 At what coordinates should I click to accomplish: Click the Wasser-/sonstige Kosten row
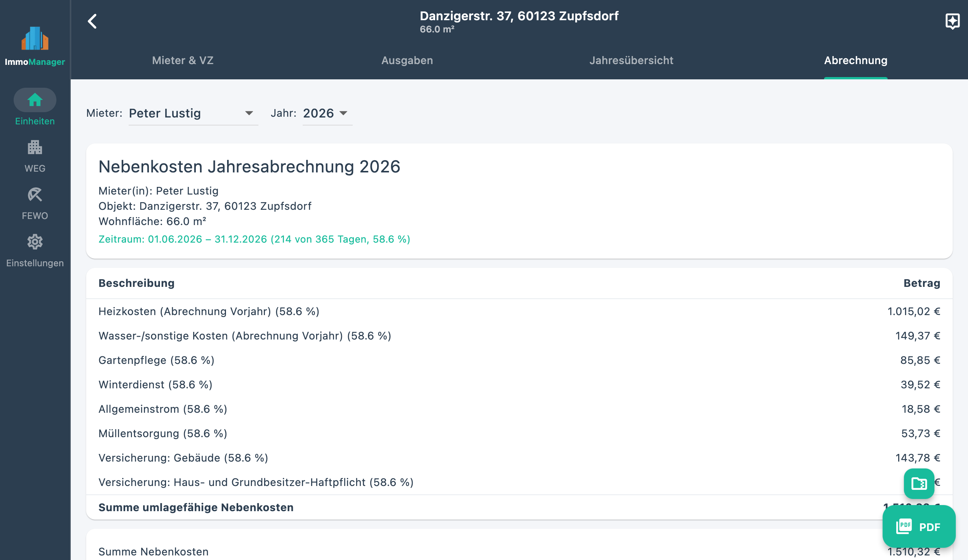point(519,336)
